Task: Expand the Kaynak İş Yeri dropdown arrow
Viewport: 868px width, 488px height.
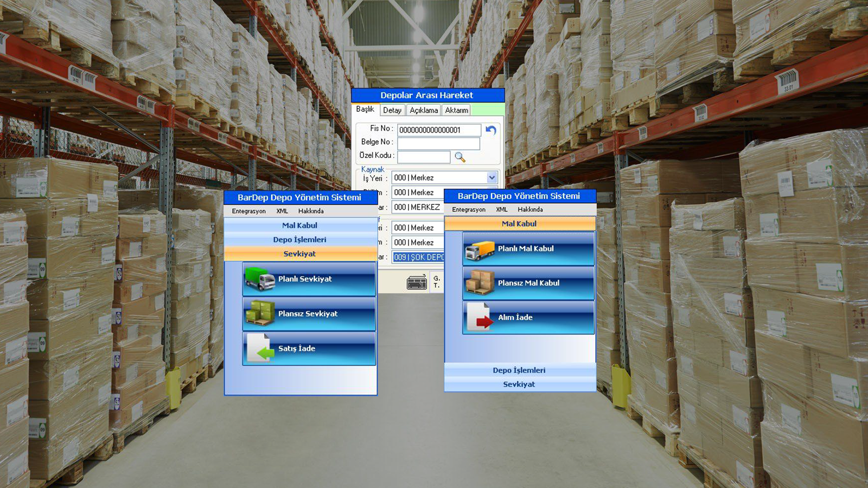Action: point(492,178)
